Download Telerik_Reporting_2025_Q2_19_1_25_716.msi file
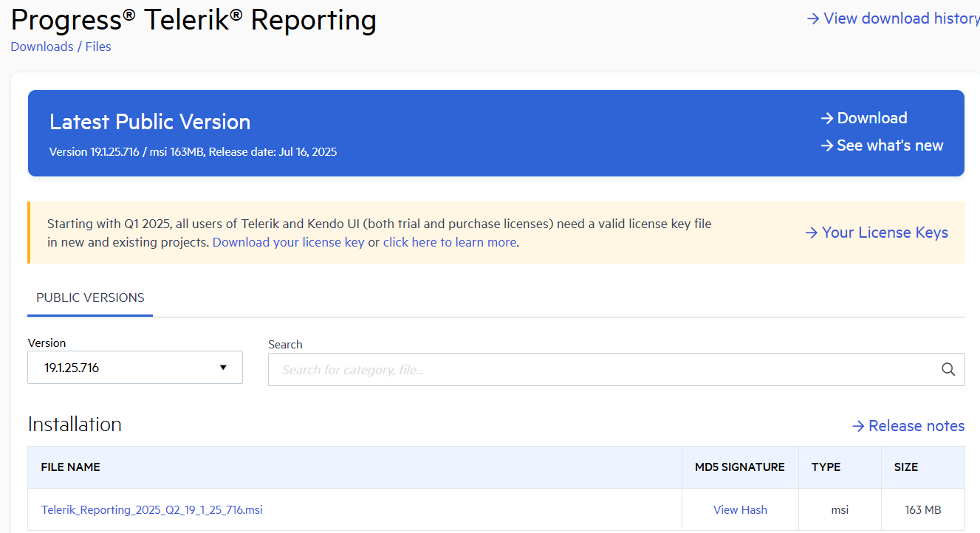Viewport: 980px width, 533px height. (x=152, y=509)
